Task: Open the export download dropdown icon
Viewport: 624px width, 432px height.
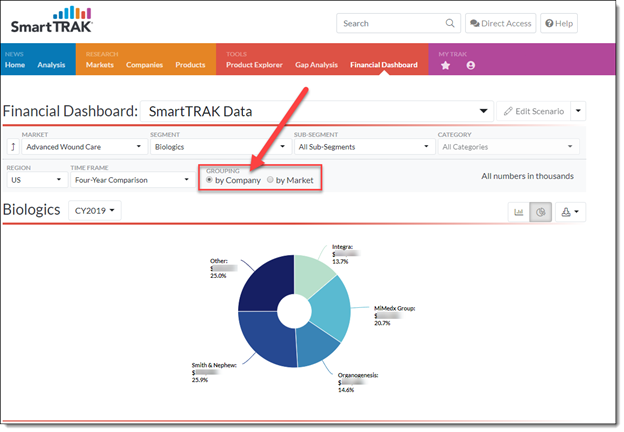Action: pyautogui.click(x=570, y=212)
